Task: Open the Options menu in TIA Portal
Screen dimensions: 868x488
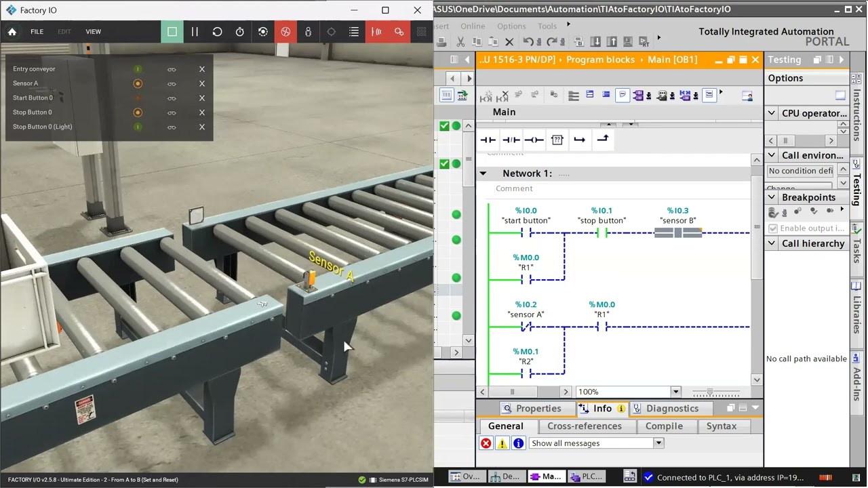Action: (511, 26)
